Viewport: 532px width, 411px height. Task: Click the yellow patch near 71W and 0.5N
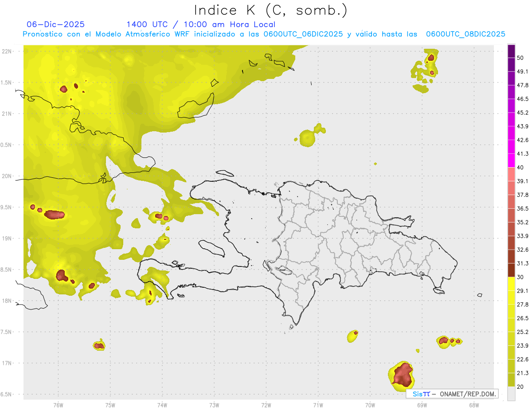tap(307, 138)
